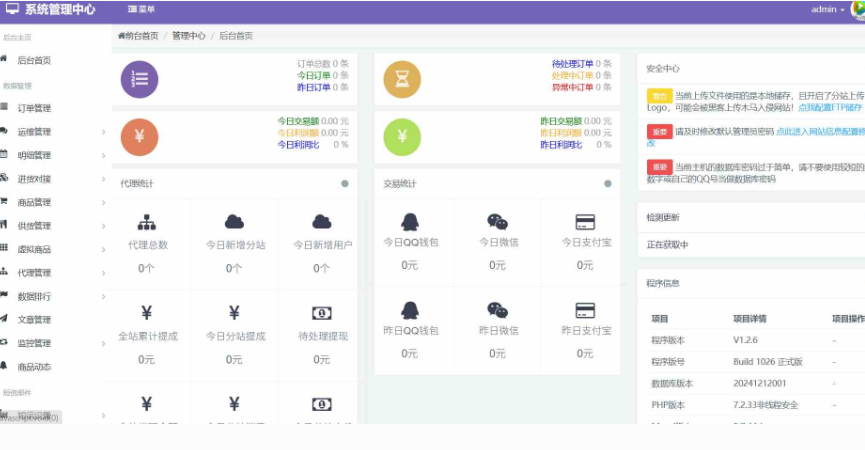Click the yen icon above 全站累计提成
This screenshot has height=450, width=865.
tap(147, 313)
